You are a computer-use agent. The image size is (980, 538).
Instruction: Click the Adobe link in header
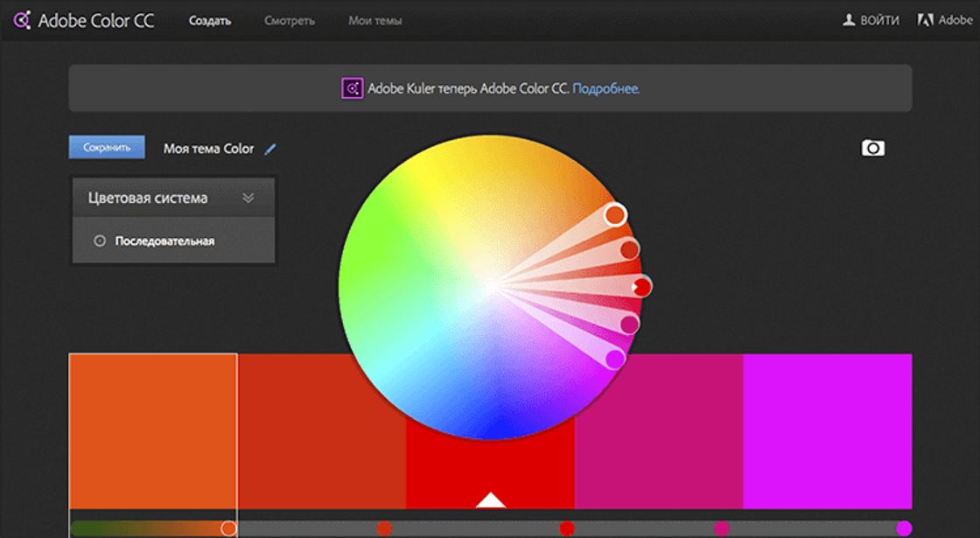(955, 20)
